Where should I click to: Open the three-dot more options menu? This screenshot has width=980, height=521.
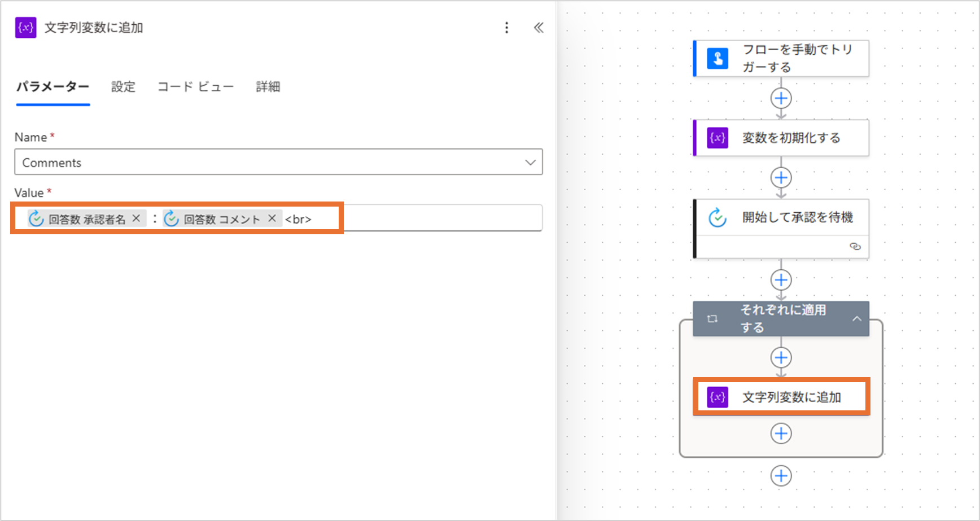point(506,28)
